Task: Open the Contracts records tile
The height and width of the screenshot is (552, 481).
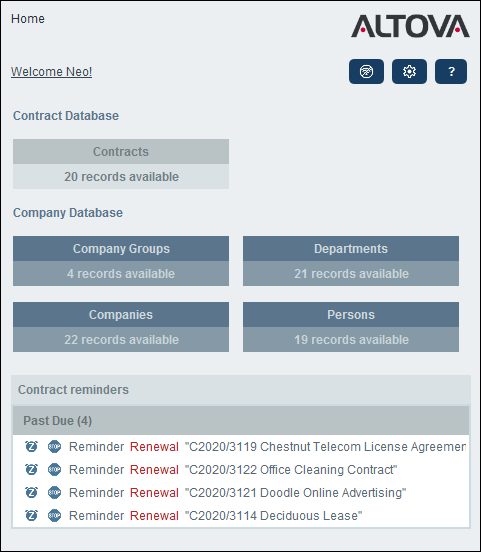Action: click(x=121, y=164)
